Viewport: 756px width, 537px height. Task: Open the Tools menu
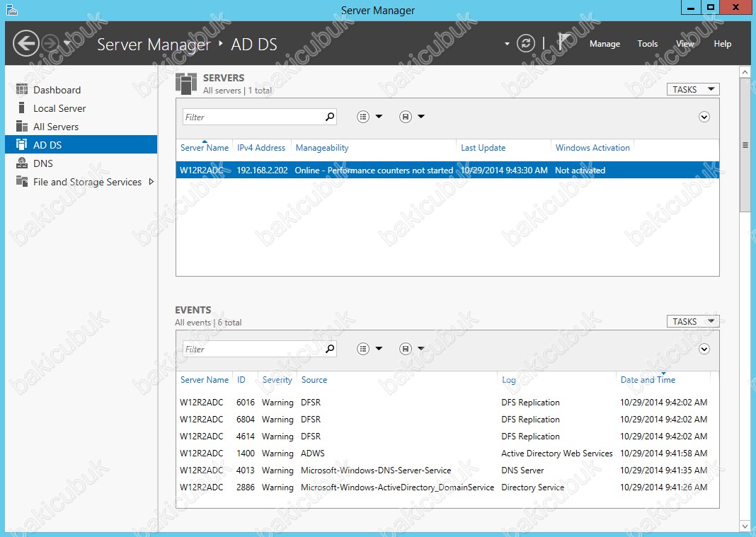point(648,44)
